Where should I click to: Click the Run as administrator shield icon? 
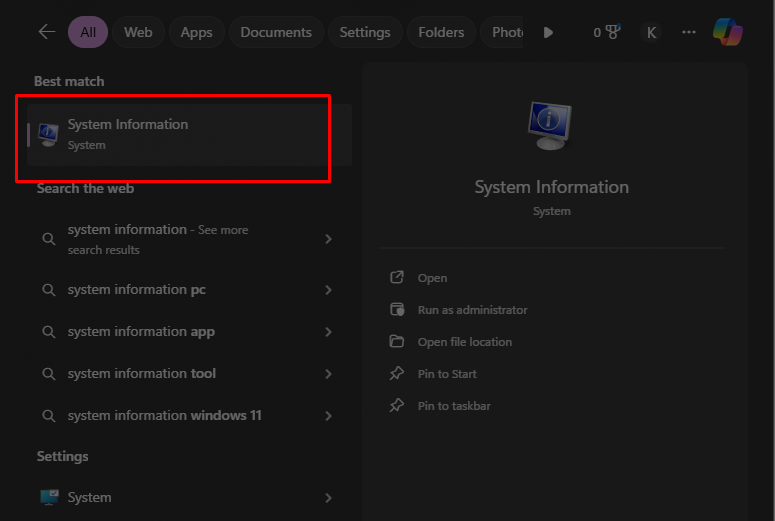pos(397,310)
